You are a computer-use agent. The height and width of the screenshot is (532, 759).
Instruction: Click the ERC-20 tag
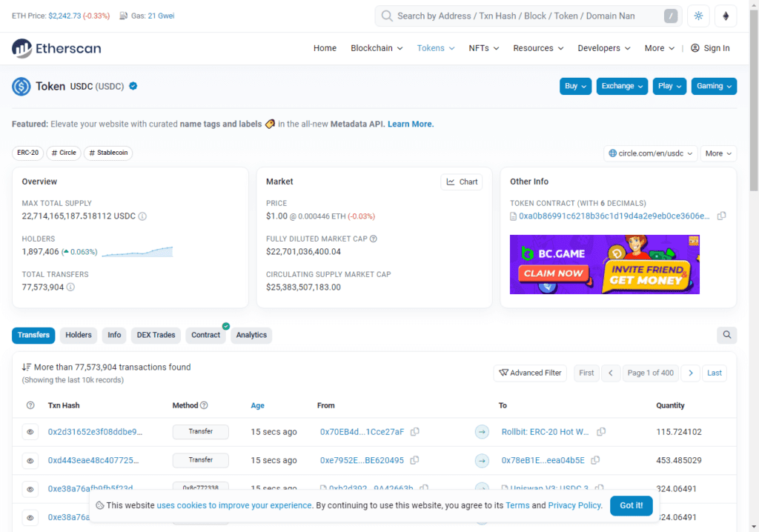[27, 153]
